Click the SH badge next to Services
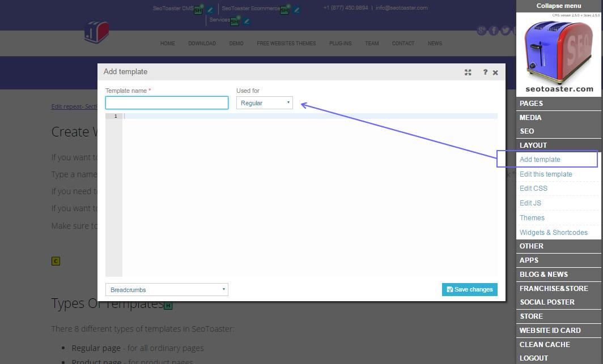Image resolution: width=603 pixels, height=364 pixels. tap(235, 22)
